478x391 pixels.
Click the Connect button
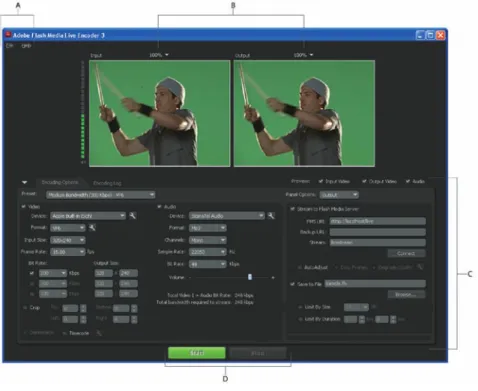coord(406,253)
